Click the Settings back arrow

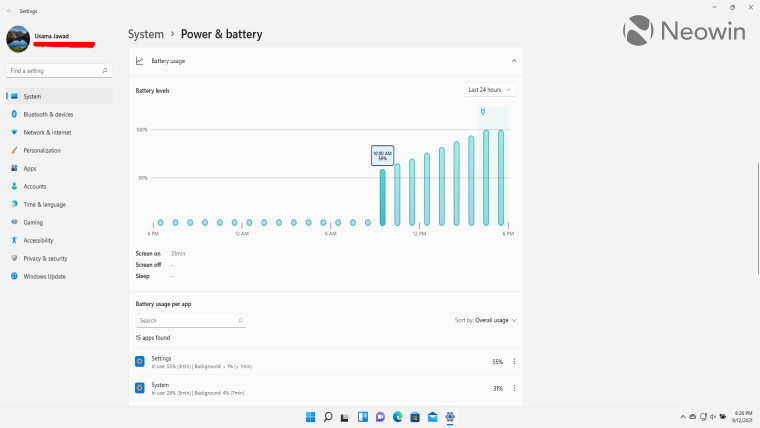(9, 11)
